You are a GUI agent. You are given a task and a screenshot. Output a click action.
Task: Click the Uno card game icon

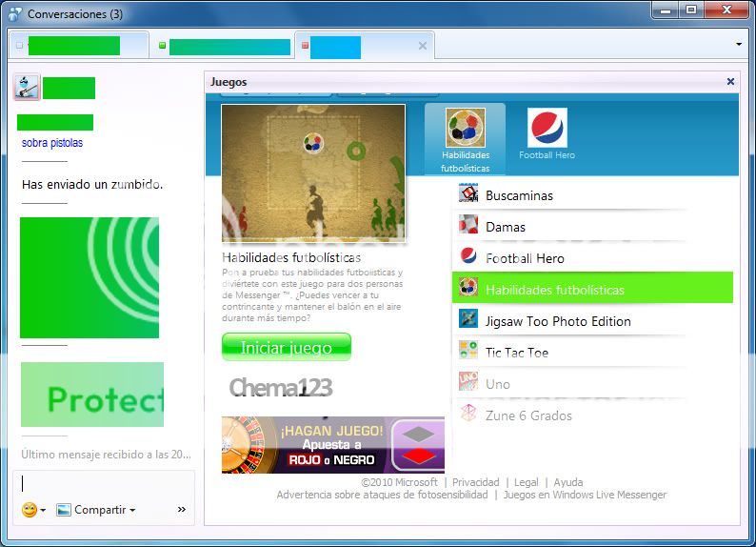click(468, 381)
